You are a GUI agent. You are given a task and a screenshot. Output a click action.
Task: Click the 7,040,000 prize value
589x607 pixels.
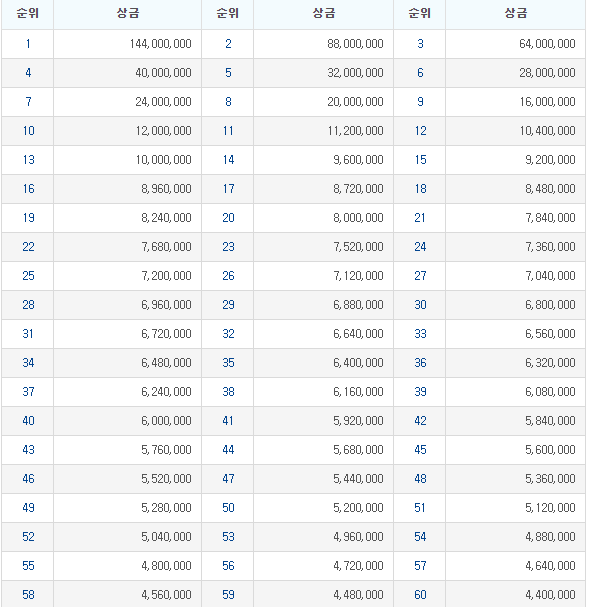click(x=550, y=276)
